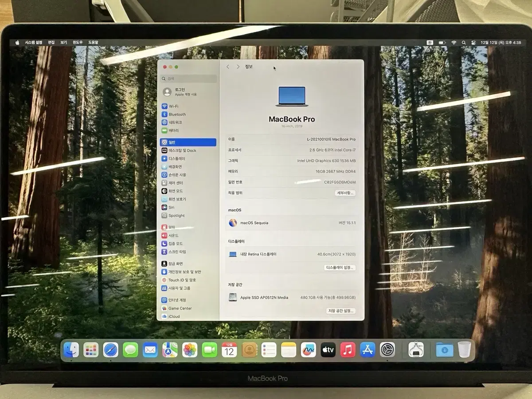Launch Maps from the Dock
The image size is (532, 399).
click(170, 350)
